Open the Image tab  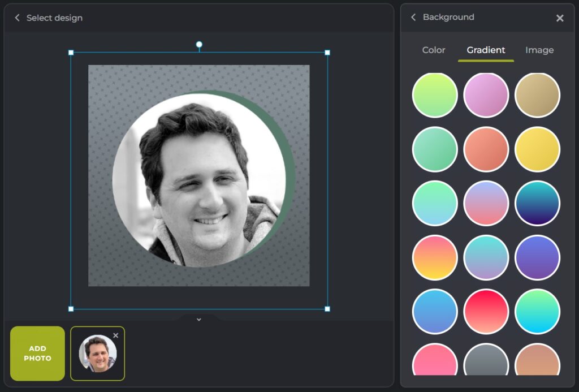(539, 50)
